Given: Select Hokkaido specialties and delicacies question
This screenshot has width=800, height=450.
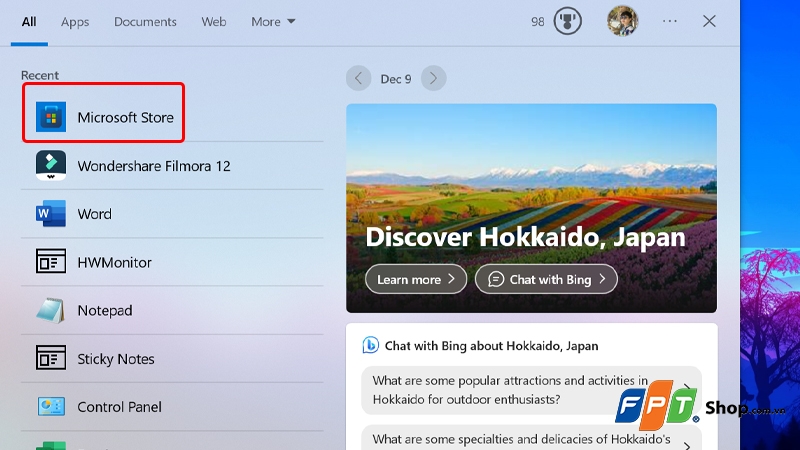Looking at the screenshot, I should pyautogui.click(x=531, y=438).
